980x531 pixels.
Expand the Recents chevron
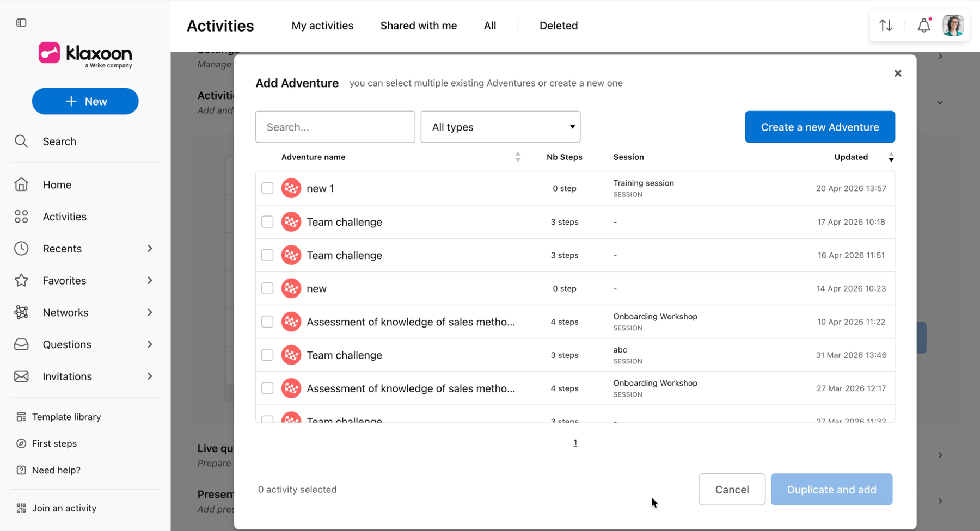(x=150, y=249)
